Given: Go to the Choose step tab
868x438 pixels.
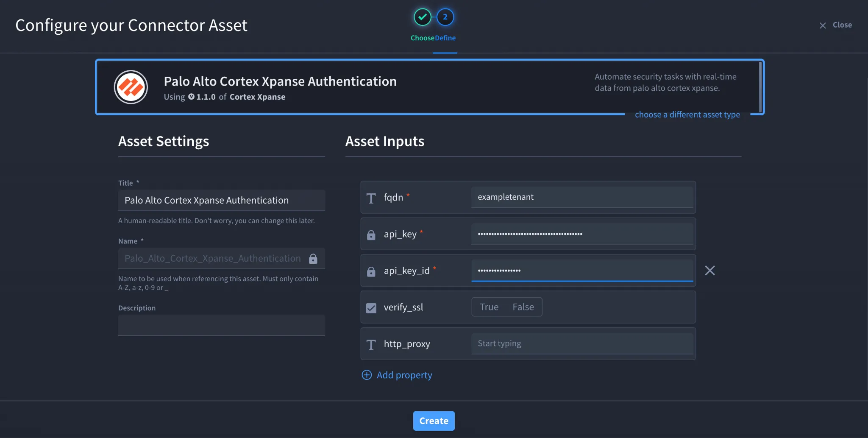Looking at the screenshot, I should [422, 38].
